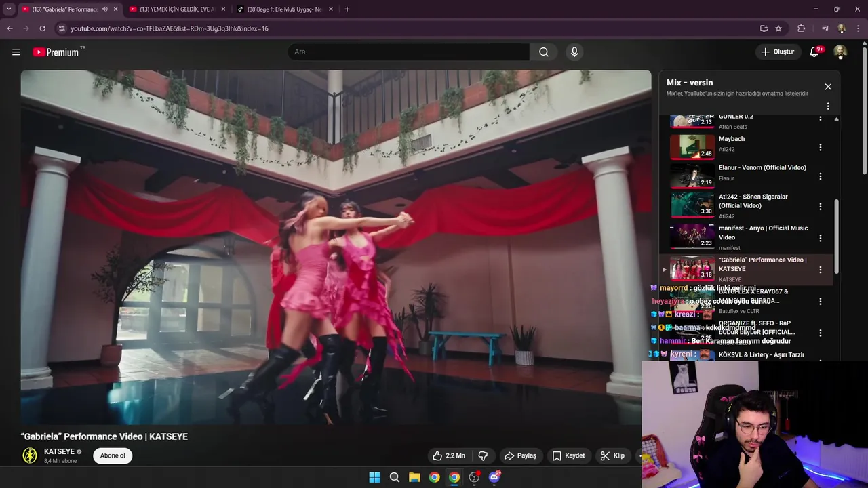Bookmark this page with the star
Viewport: 868px width, 488px height.
point(778,28)
